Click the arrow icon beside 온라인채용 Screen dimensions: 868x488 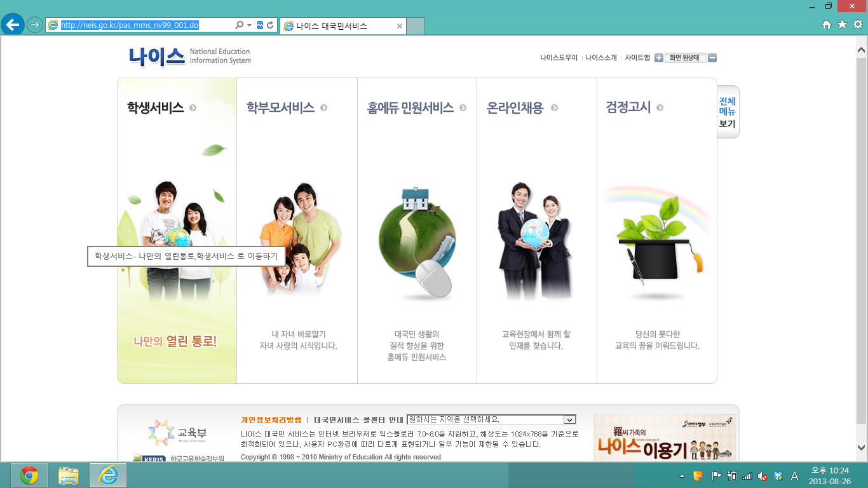coord(554,108)
